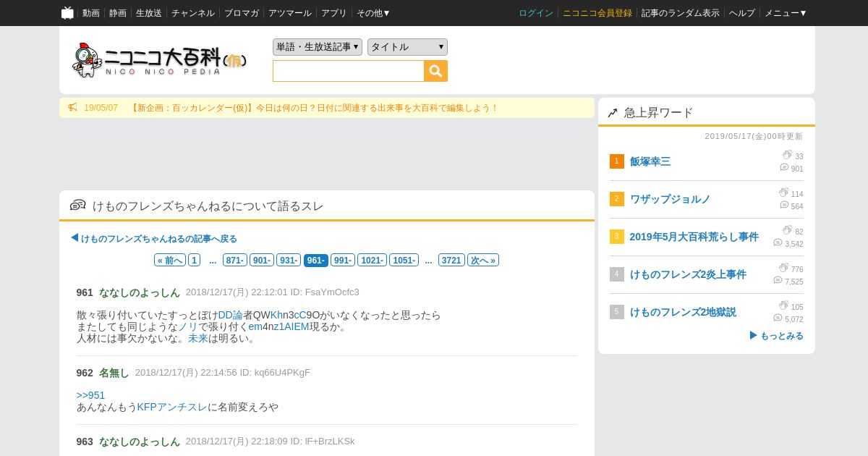Click into the search text field
868x456 pixels.
pos(349,71)
